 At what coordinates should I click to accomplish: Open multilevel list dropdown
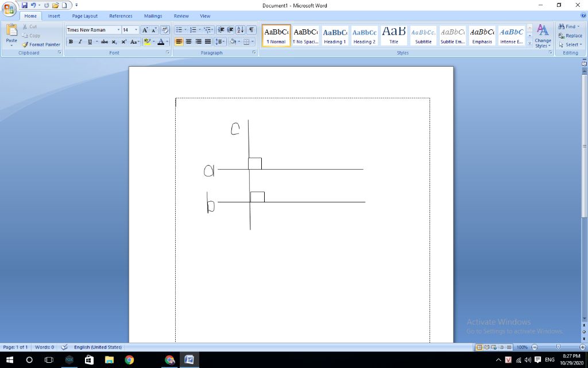[x=212, y=30]
